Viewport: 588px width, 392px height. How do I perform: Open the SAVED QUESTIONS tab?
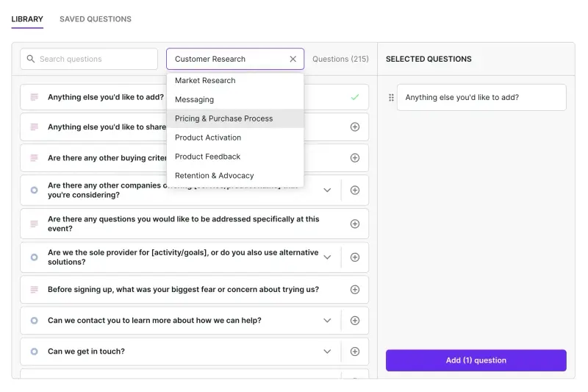[x=96, y=19]
